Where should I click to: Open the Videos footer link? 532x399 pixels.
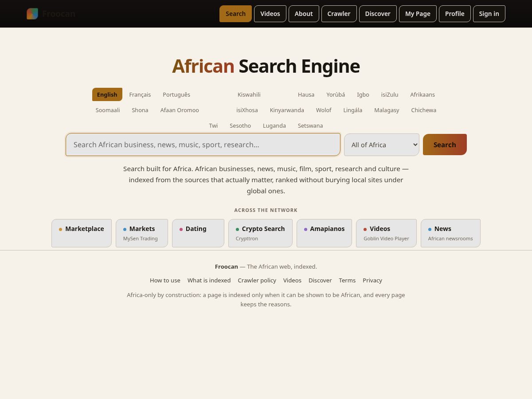292,280
